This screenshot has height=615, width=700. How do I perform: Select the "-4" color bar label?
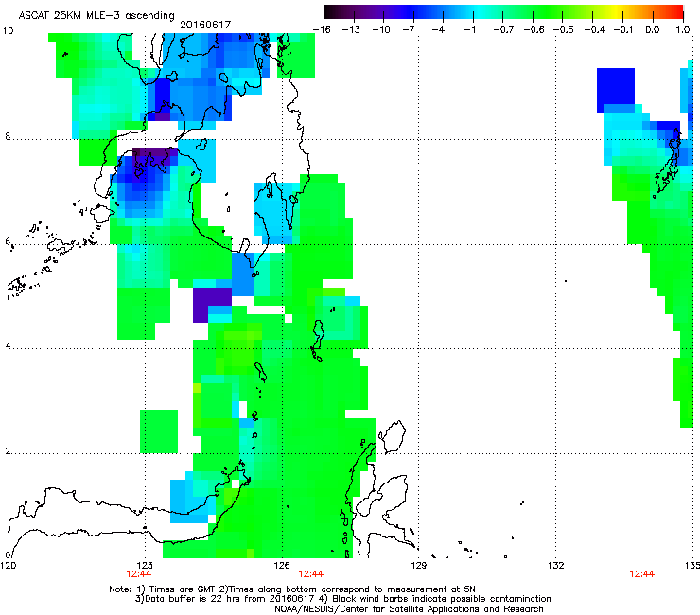[x=439, y=30]
